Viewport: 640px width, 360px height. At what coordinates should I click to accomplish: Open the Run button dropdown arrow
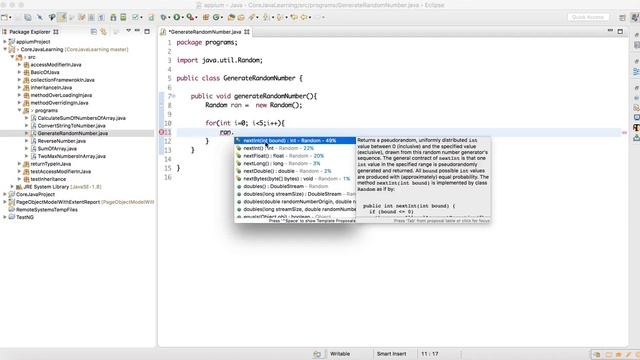pyautogui.click(x=182, y=18)
